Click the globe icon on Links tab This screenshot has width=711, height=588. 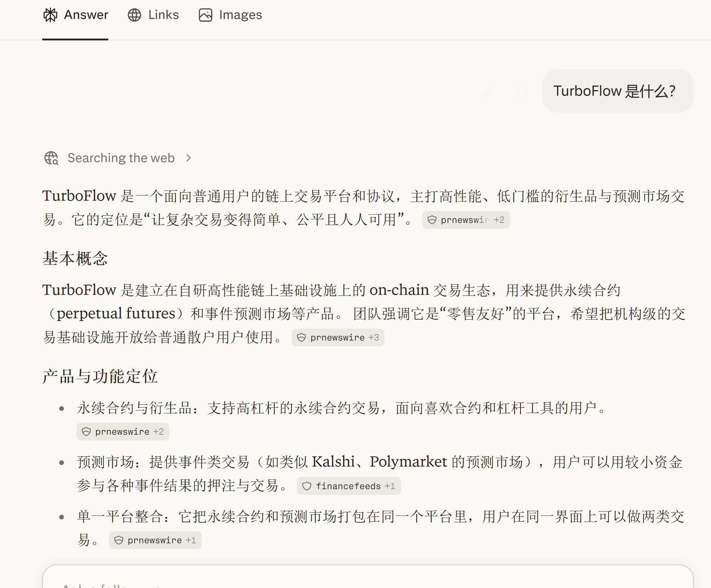(135, 15)
